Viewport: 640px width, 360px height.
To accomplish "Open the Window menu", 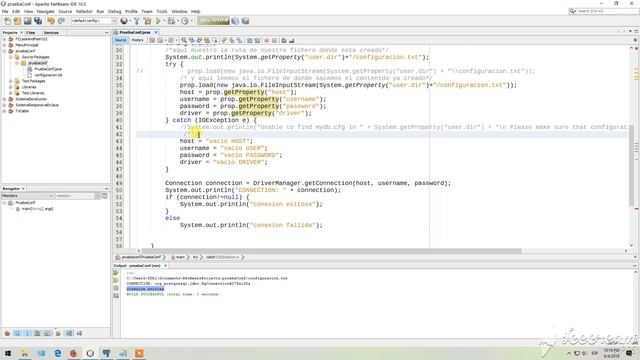I will click(x=179, y=11).
